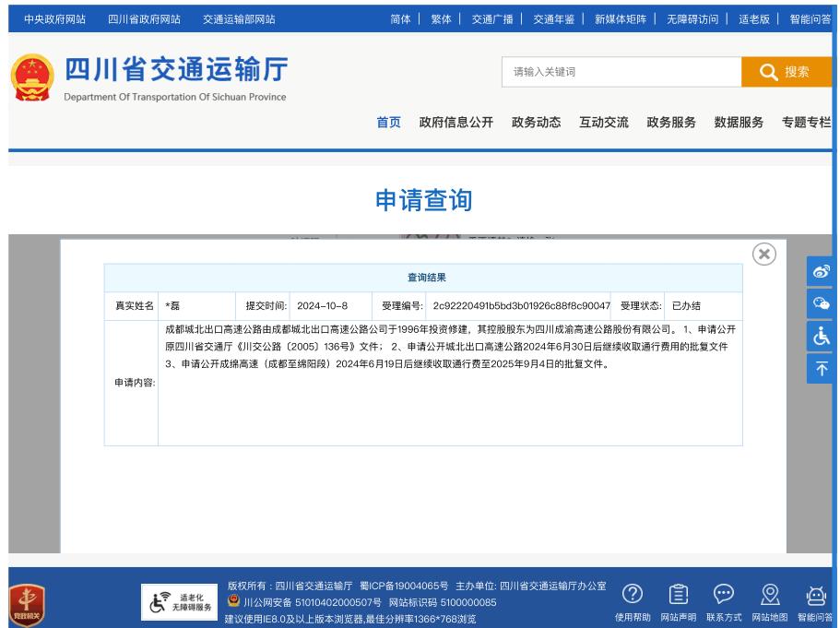This screenshot has width=840, height=628.
Task: Click the 请输入关键词 search field
Action: click(621, 72)
